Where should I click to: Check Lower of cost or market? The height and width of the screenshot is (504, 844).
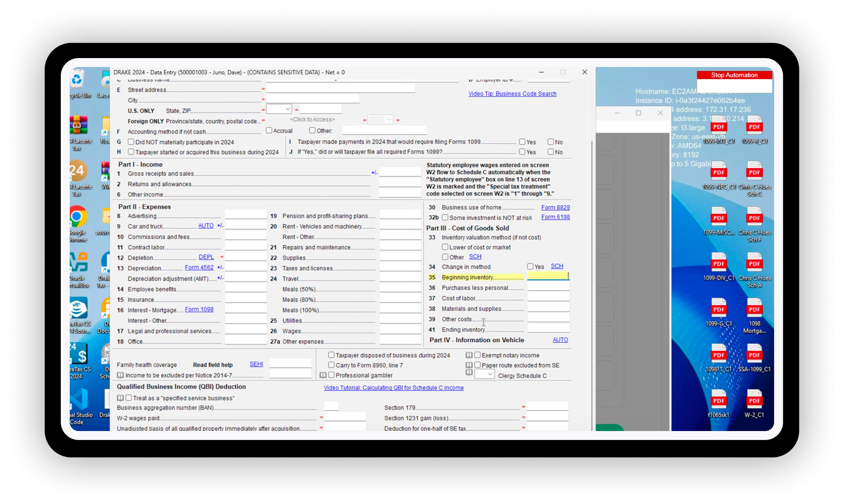coord(445,247)
